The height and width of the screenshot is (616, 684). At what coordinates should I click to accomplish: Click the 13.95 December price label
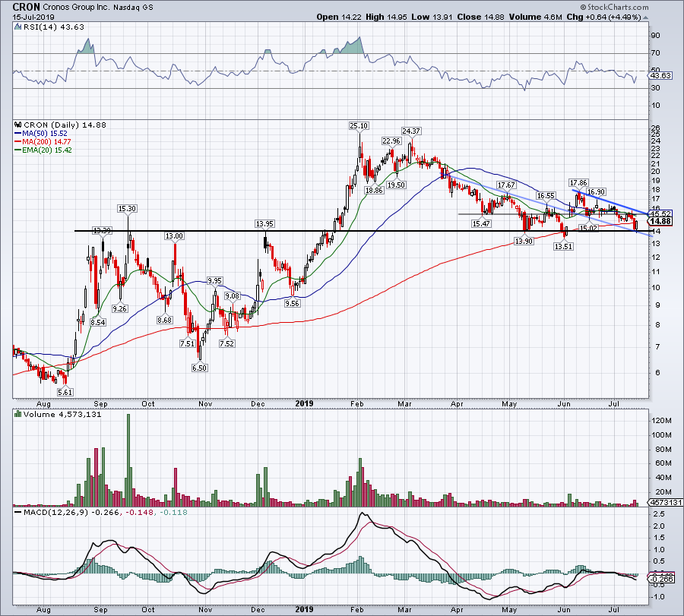click(x=264, y=223)
